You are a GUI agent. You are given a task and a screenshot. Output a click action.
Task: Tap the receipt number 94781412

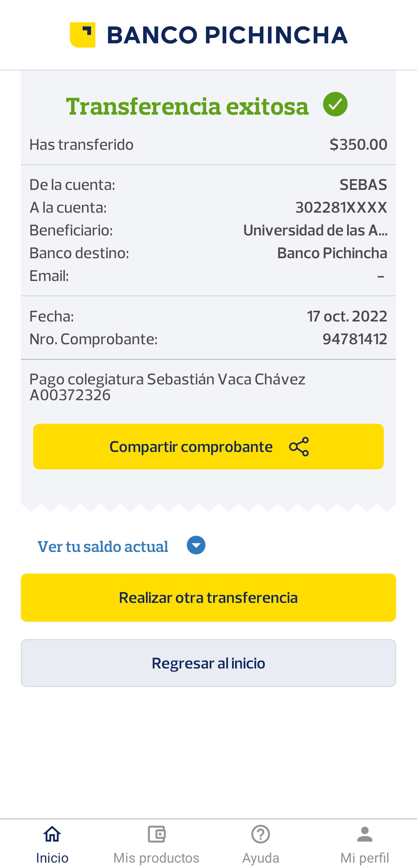pyautogui.click(x=354, y=339)
